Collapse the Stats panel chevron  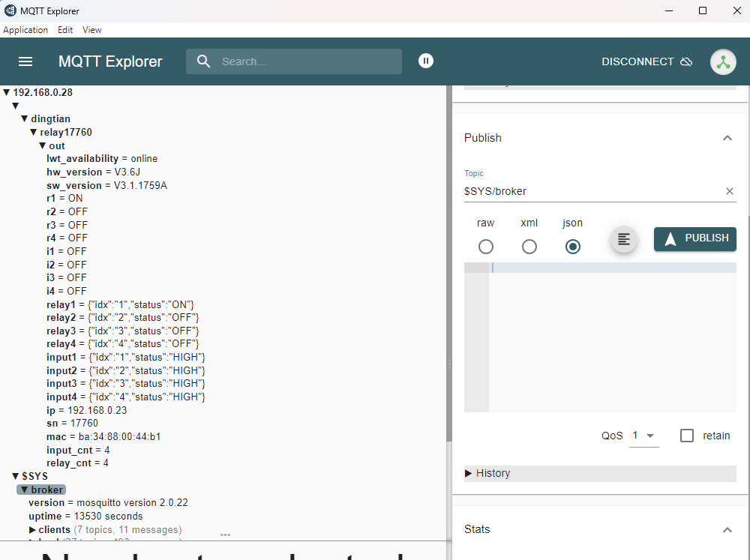(727, 529)
